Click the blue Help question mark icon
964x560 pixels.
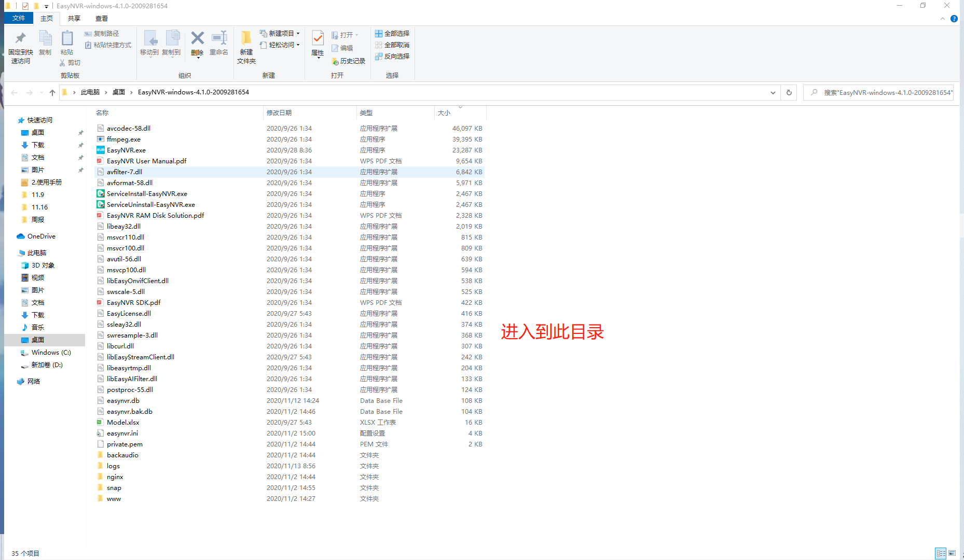tap(954, 19)
